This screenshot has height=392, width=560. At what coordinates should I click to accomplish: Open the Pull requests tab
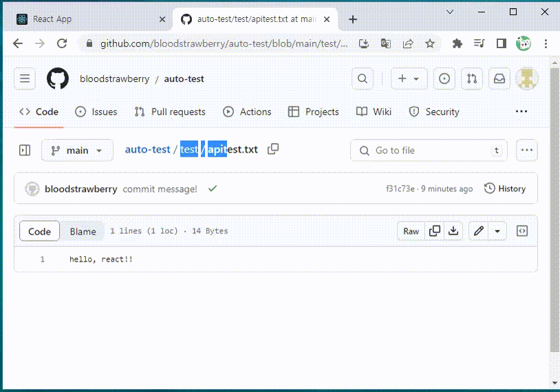click(x=170, y=111)
